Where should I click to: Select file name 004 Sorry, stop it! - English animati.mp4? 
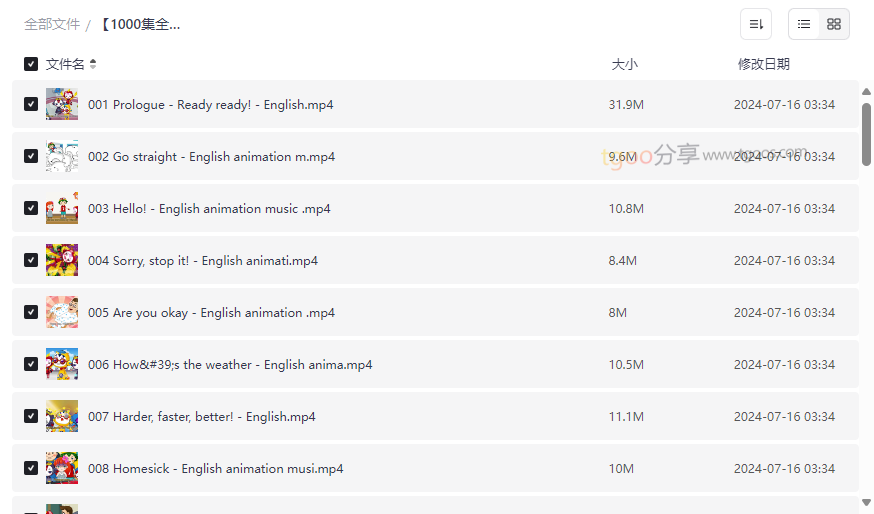pos(203,260)
